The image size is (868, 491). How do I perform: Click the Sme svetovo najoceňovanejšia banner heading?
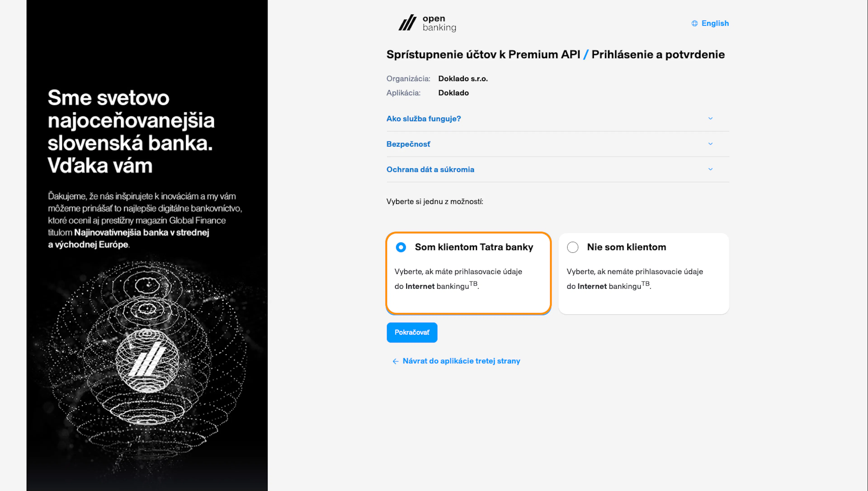coord(131,131)
